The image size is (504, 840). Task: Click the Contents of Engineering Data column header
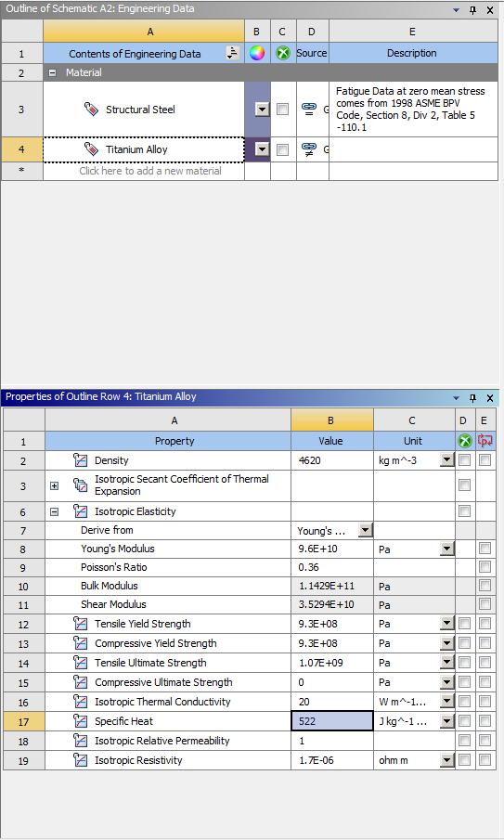click(144, 53)
